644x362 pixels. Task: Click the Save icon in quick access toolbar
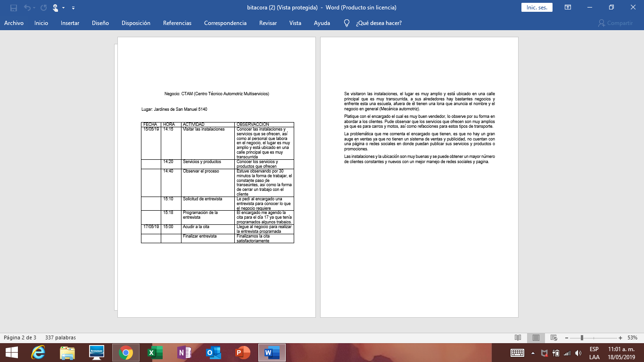(x=13, y=8)
